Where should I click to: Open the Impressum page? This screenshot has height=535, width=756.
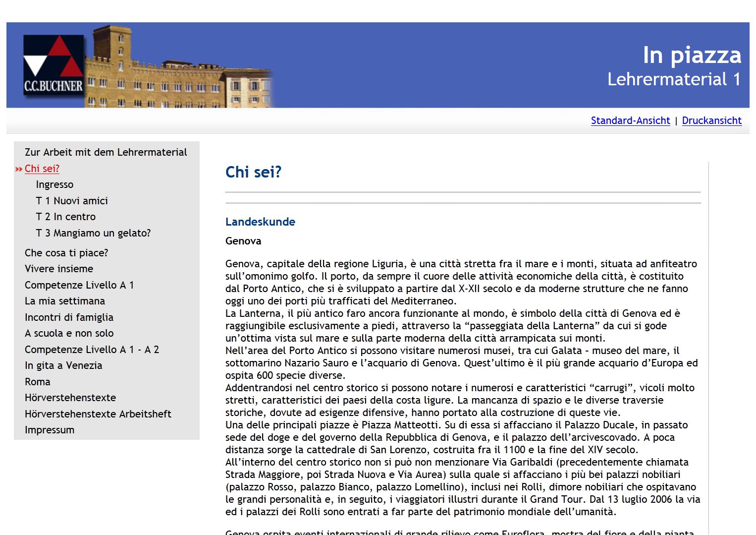point(50,430)
